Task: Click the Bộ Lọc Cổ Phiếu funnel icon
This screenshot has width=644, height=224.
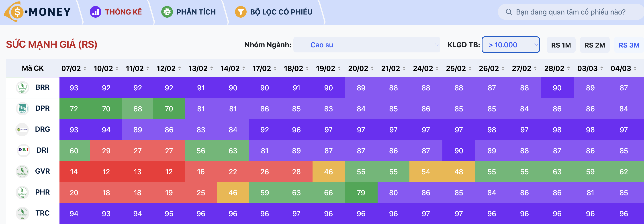Action: tap(241, 12)
